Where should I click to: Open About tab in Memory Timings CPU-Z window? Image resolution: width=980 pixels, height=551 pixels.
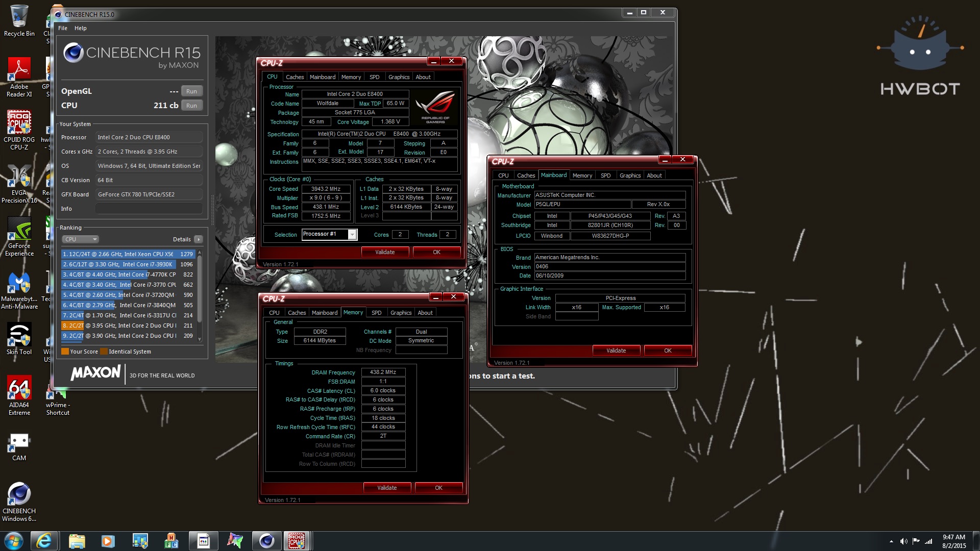point(425,313)
